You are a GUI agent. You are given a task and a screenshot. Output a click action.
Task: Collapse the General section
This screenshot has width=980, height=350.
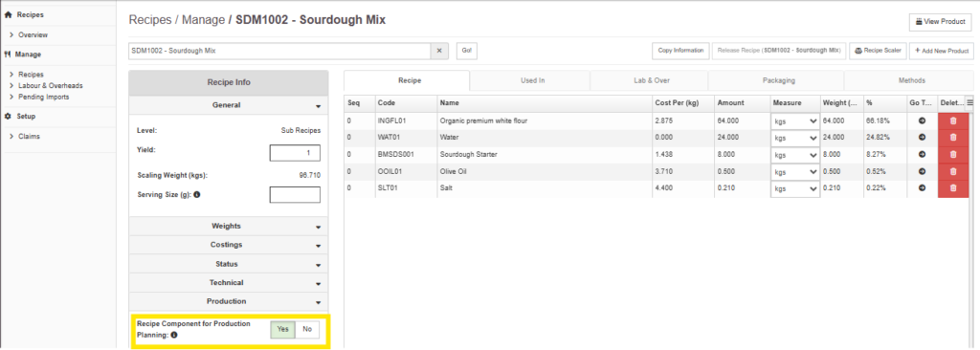[228, 105]
